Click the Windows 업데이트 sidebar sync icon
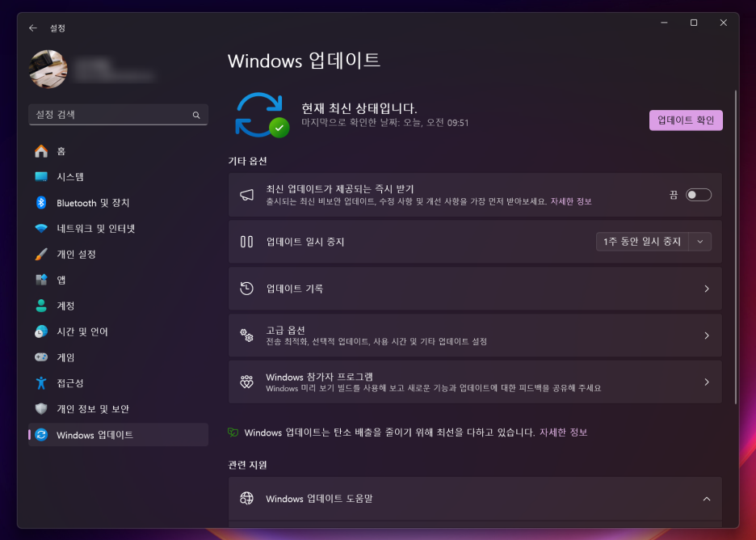Image resolution: width=756 pixels, height=540 pixels. (41, 435)
